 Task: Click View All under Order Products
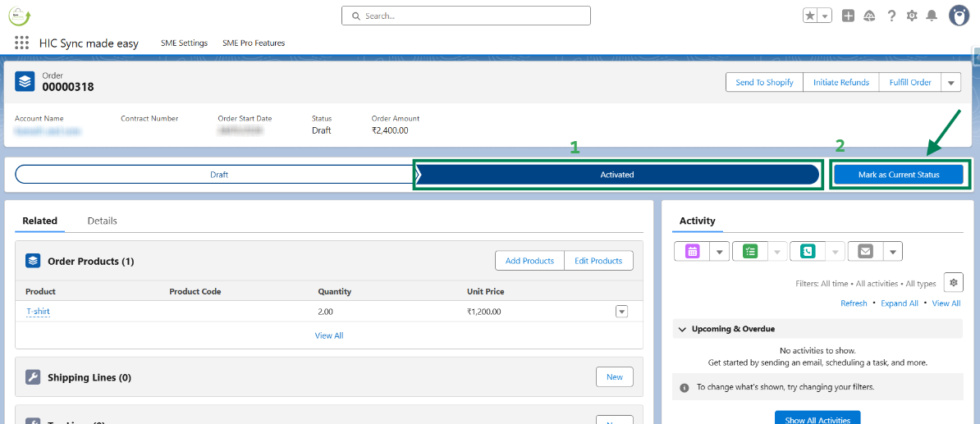pos(329,335)
